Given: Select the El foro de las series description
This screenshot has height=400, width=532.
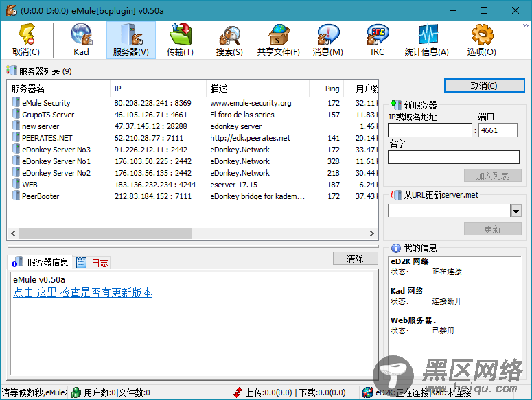Looking at the screenshot, I should point(242,115).
